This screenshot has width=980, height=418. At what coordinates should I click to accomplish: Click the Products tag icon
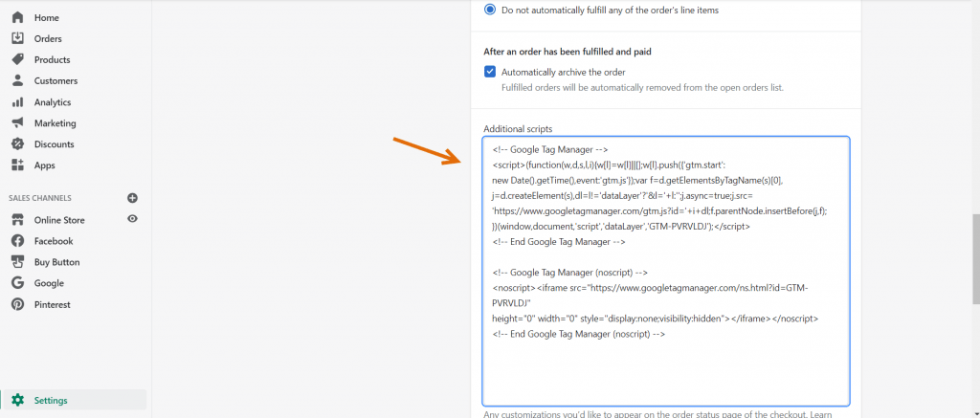pos(17,60)
